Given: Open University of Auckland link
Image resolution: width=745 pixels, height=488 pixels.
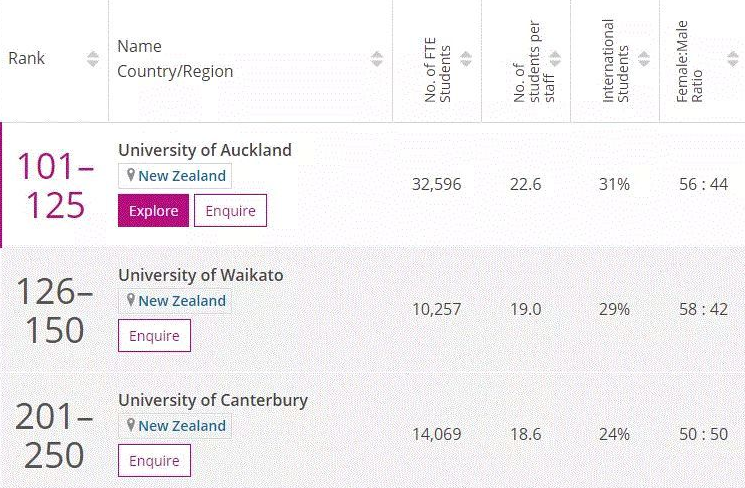Looking at the screenshot, I should coord(205,150).
